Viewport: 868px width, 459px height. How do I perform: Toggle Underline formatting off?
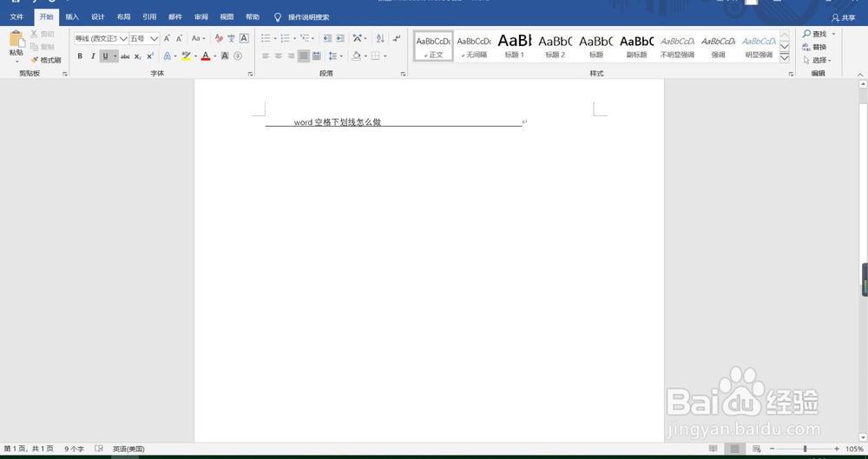[105, 56]
